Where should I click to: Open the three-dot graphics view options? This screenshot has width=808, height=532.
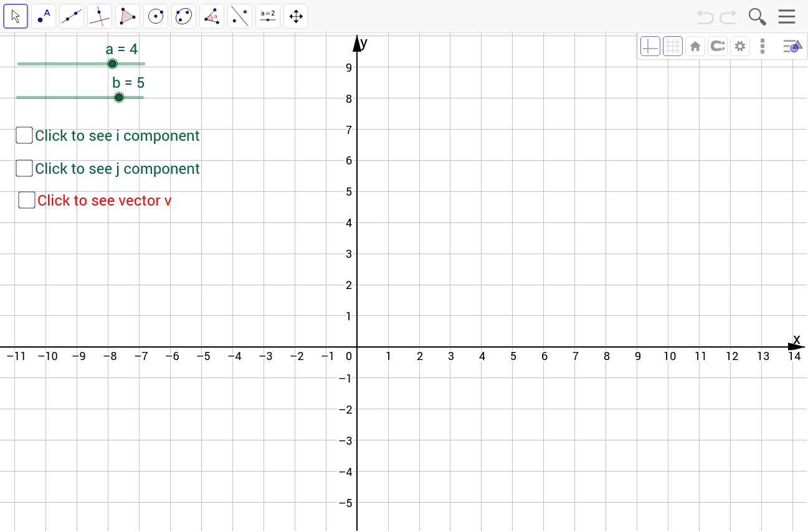(x=763, y=45)
